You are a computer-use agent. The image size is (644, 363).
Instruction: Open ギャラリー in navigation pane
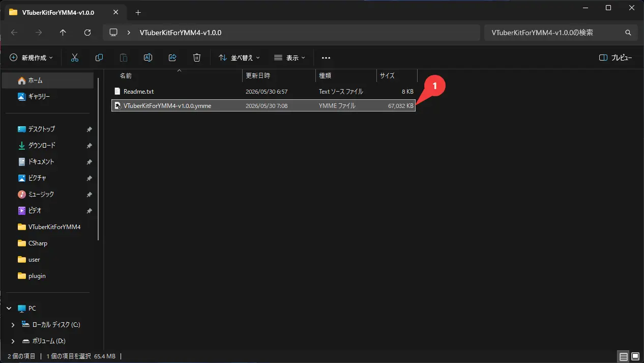point(48,97)
